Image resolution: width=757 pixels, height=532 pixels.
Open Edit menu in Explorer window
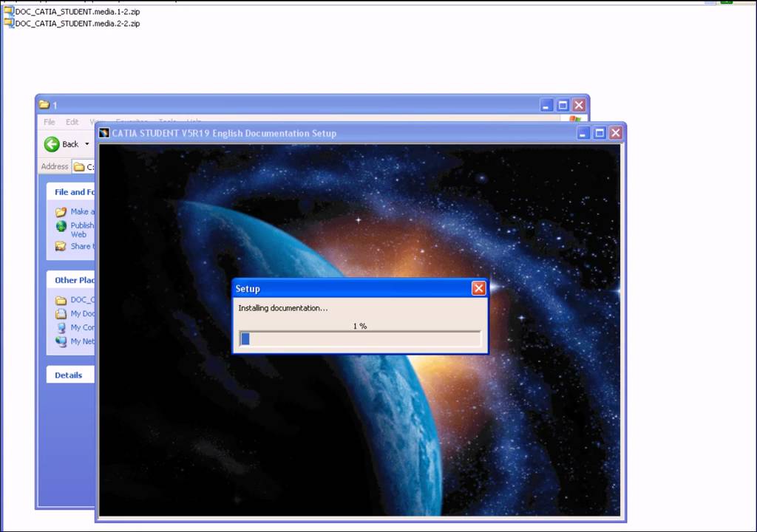(x=72, y=122)
